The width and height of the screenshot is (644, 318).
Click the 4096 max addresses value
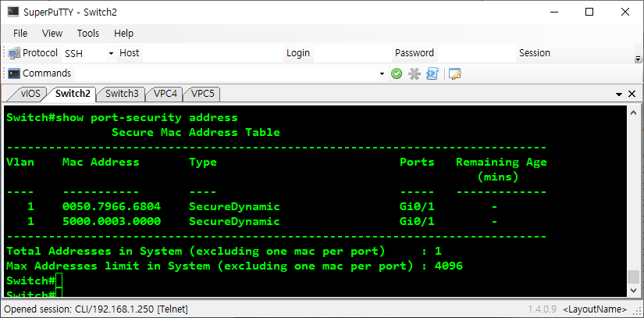click(x=449, y=266)
